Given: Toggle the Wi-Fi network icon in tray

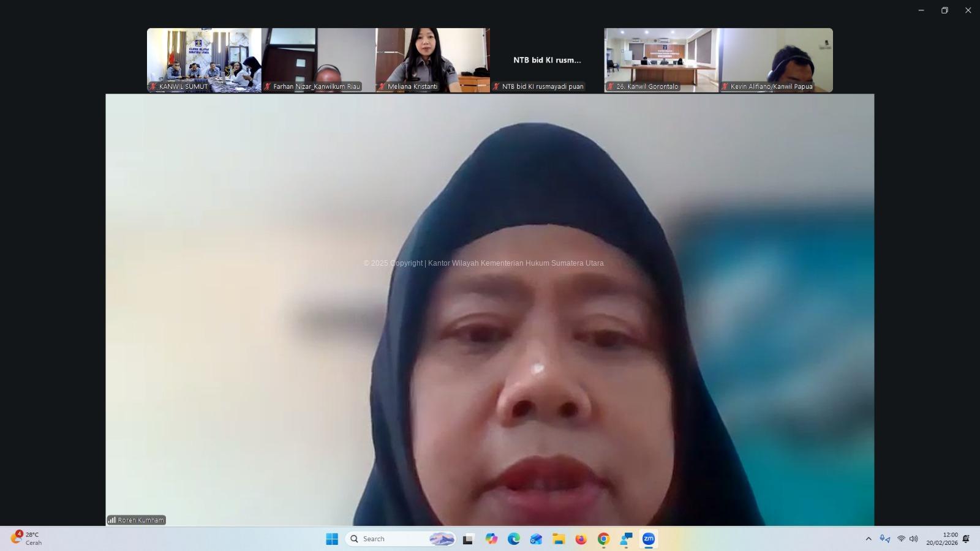Looking at the screenshot, I should (901, 539).
